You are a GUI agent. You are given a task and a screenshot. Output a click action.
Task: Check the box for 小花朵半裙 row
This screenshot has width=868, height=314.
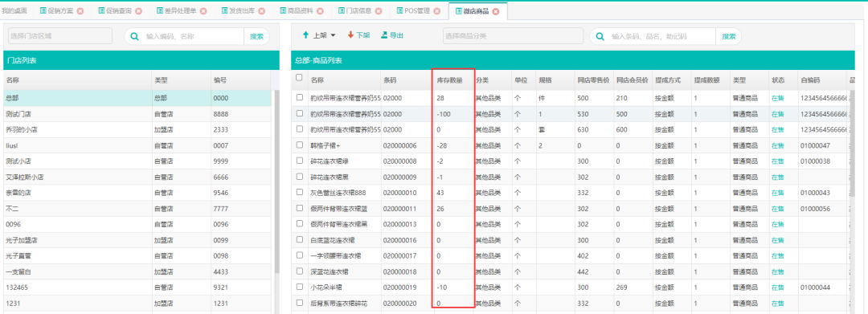300,287
